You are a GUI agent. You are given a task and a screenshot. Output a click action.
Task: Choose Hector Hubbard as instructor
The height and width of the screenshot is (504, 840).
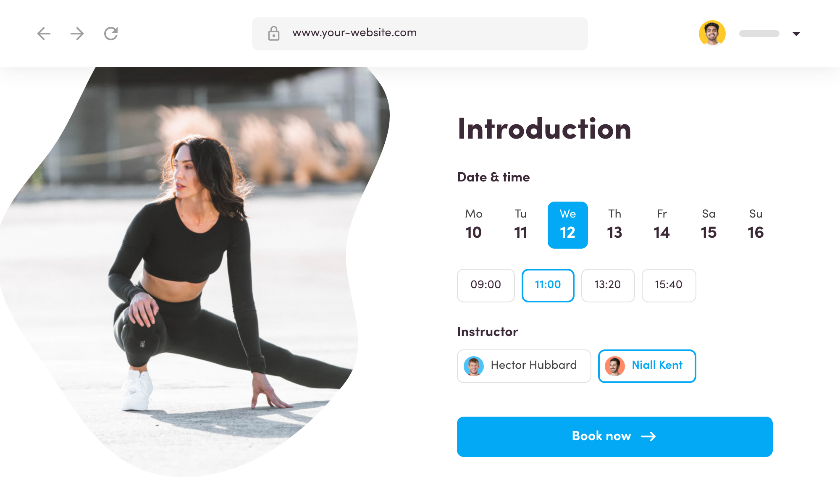tap(524, 366)
